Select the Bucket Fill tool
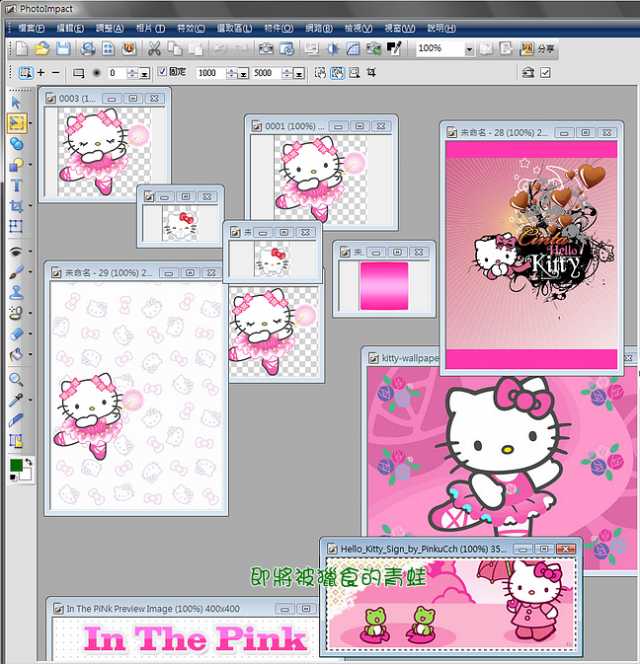 [16, 355]
